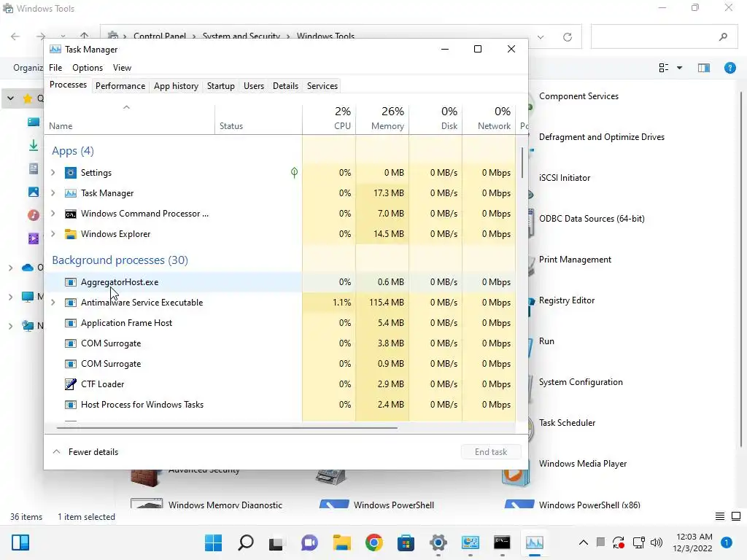Open Widgets panel at taskbar left
747x560 pixels.
tap(20, 542)
